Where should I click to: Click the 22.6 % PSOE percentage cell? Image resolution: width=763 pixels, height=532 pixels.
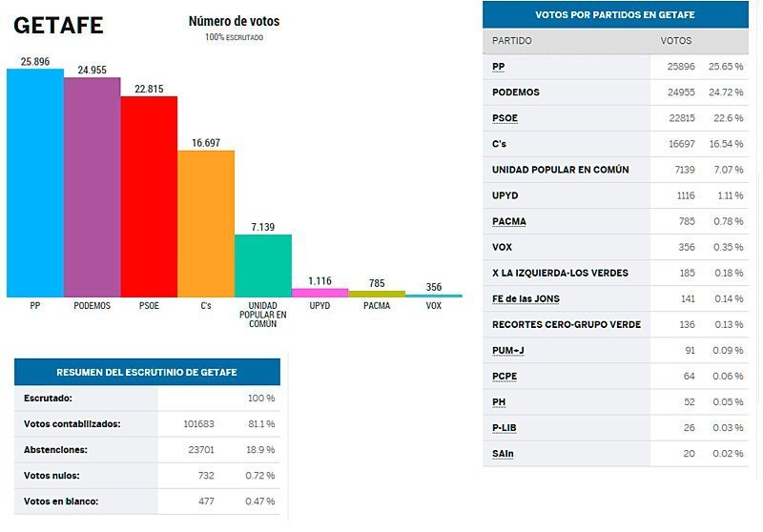point(729,118)
